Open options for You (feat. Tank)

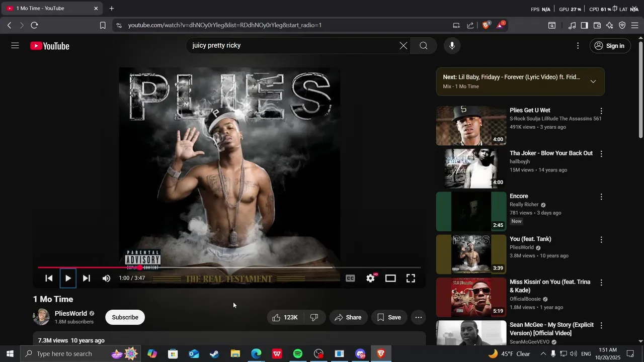(x=601, y=240)
